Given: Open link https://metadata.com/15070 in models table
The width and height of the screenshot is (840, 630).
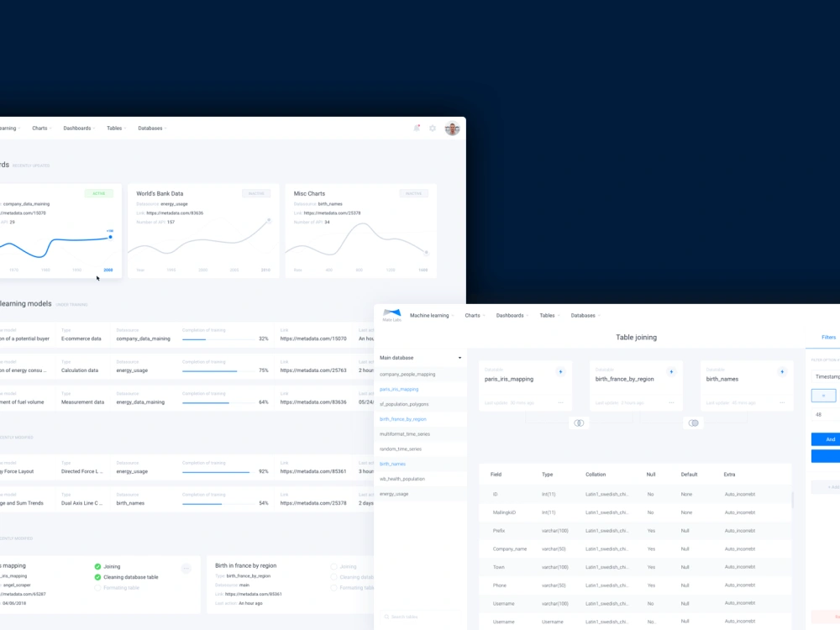Looking at the screenshot, I should [x=312, y=339].
